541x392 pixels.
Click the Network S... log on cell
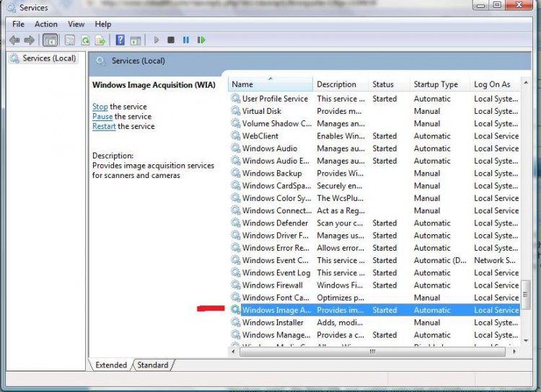(x=494, y=260)
